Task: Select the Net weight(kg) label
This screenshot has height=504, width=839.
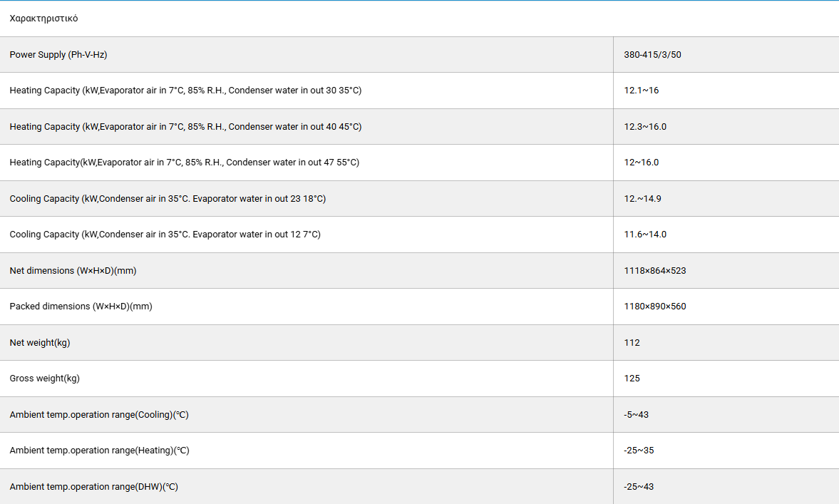Action: [x=40, y=343]
